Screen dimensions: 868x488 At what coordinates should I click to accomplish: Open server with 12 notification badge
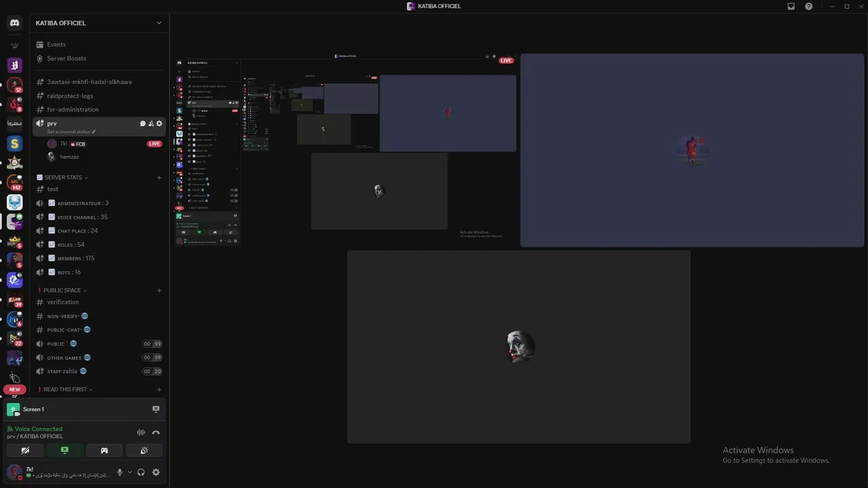14,85
